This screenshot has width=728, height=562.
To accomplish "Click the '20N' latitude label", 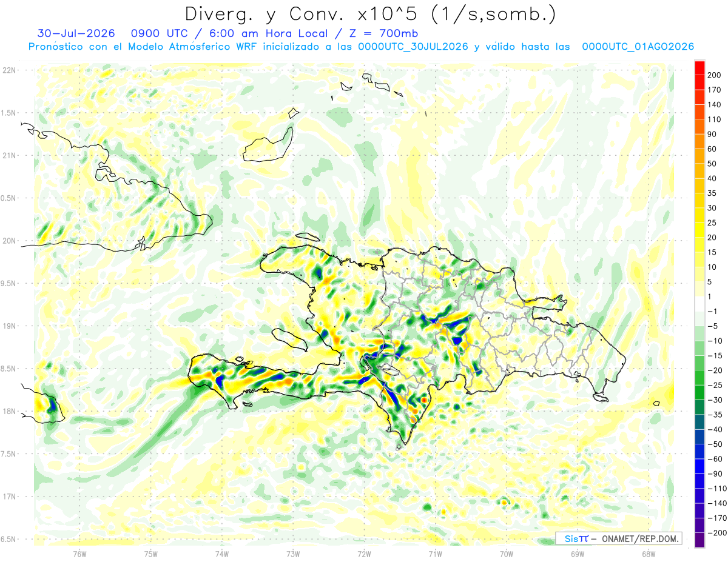I will click(x=9, y=241).
